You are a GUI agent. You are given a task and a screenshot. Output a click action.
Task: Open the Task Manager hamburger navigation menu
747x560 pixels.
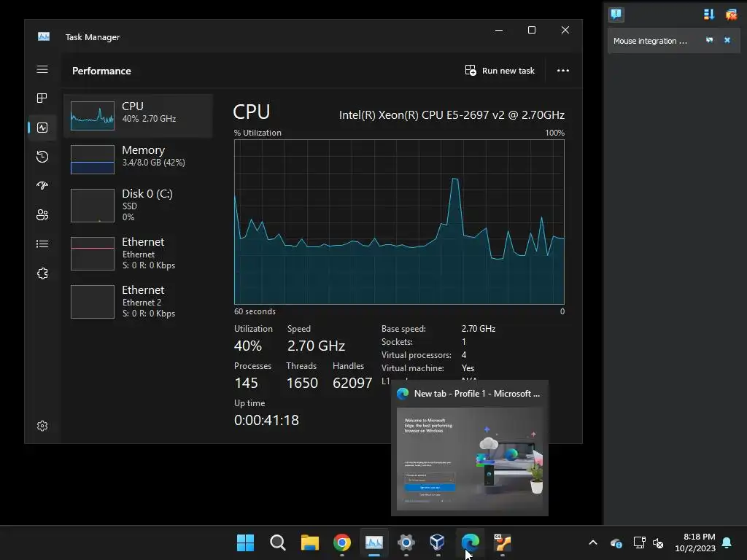42,69
